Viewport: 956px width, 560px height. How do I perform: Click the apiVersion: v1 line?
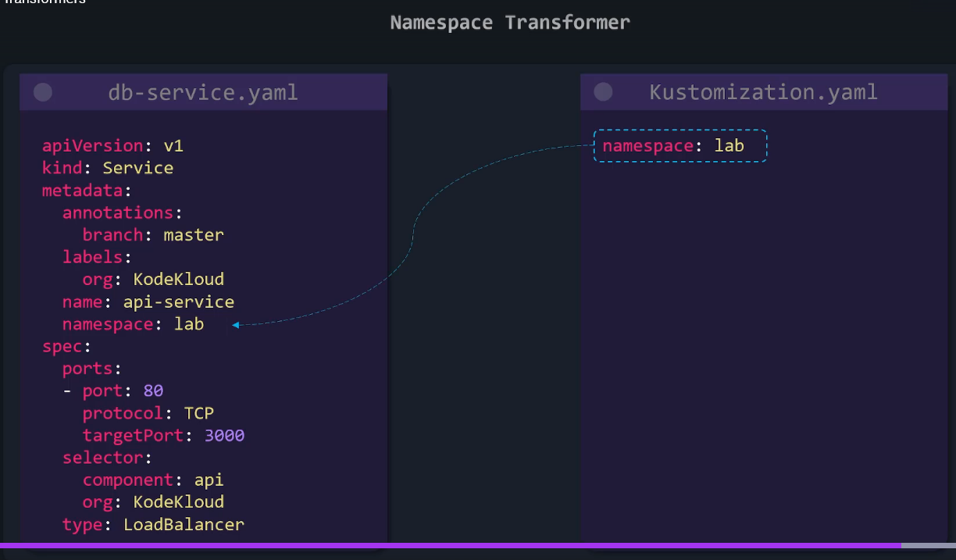pyautogui.click(x=113, y=146)
